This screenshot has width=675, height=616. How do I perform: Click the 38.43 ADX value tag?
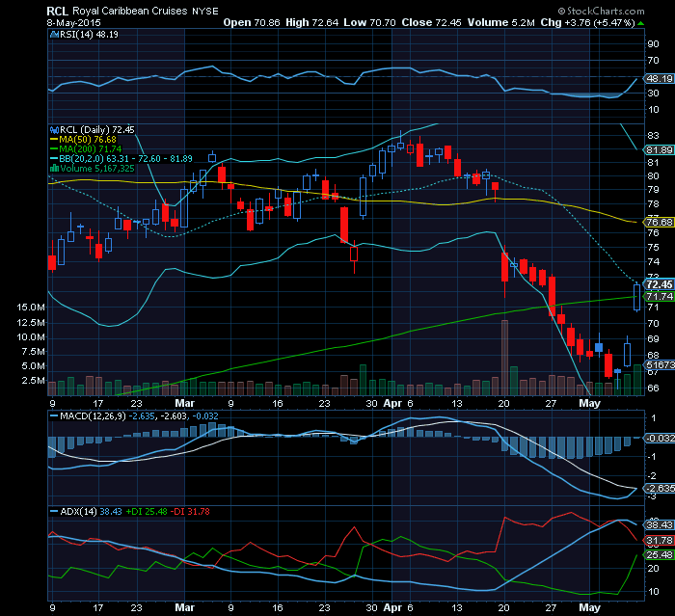[x=659, y=524]
